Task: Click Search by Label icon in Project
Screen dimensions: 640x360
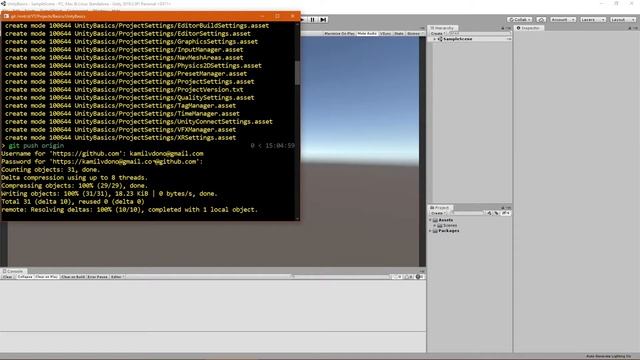Action: point(497,213)
